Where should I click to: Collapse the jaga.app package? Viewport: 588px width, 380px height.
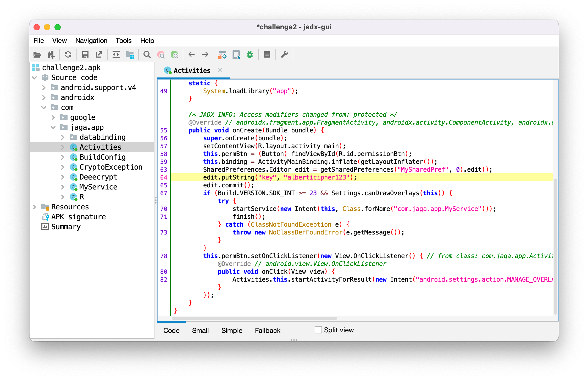tap(53, 127)
